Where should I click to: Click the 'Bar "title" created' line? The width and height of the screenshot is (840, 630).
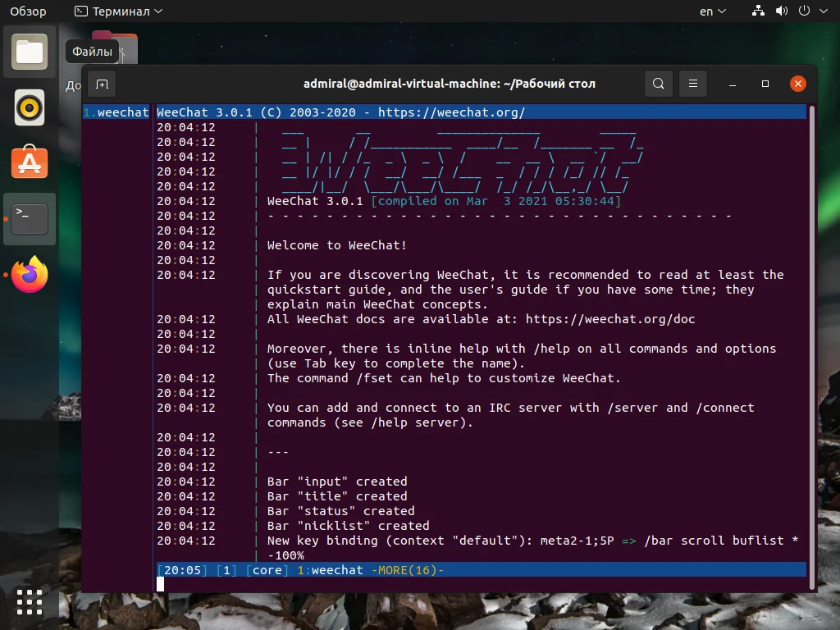pos(337,496)
